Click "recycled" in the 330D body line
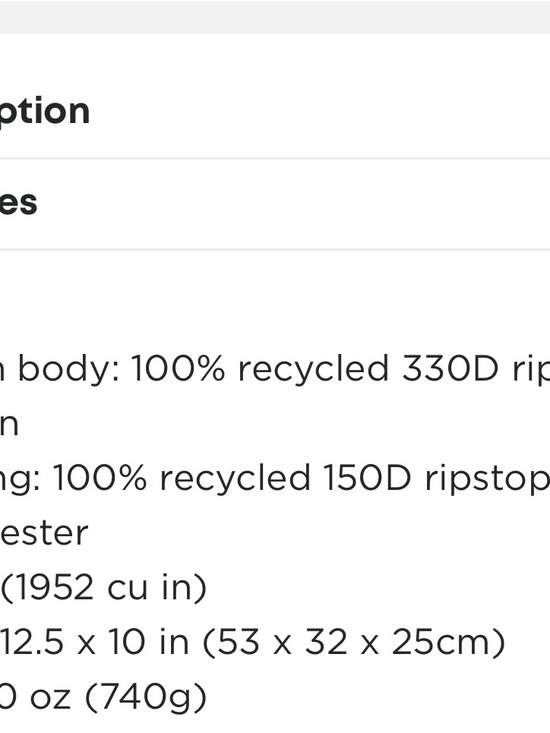Image resolution: width=550 pixels, height=733 pixels. [314, 370]
